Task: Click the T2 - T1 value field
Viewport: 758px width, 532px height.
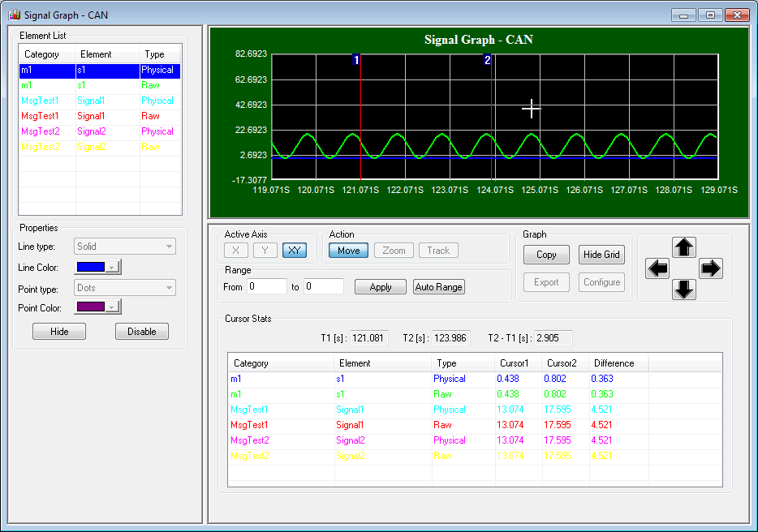Action: [553, 338]
